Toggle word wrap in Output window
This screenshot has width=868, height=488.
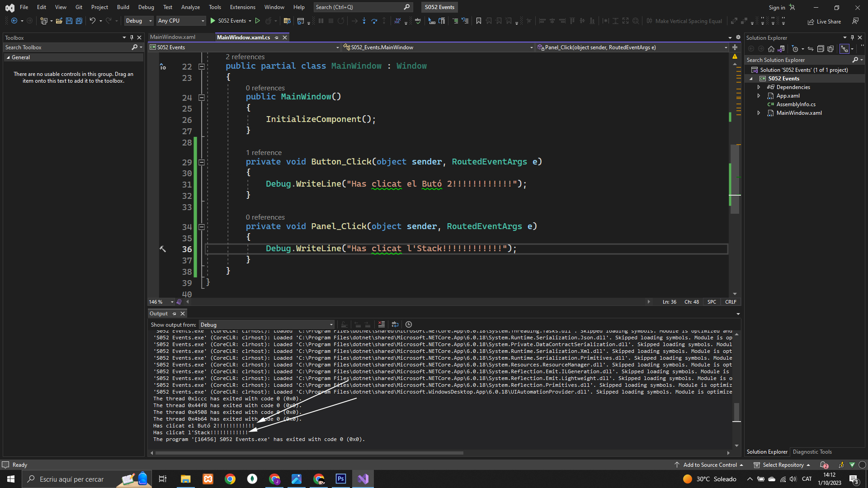(395, 324)
